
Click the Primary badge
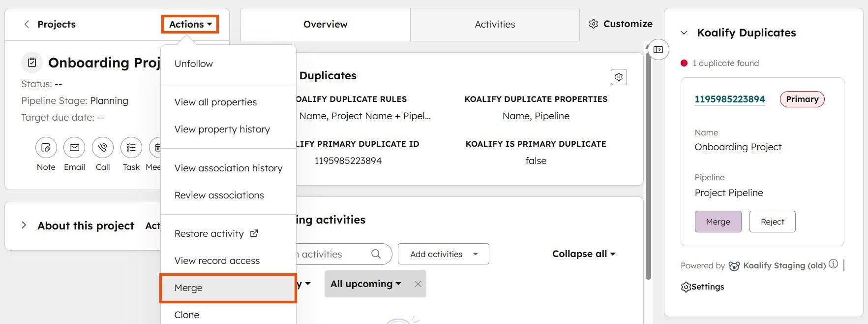(802, 99)
